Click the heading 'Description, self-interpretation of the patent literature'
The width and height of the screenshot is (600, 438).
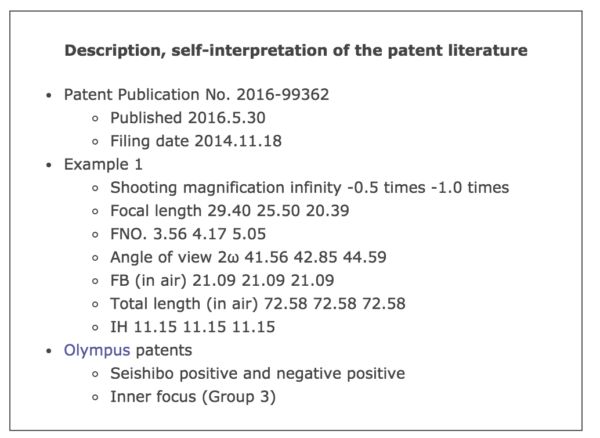296,49
